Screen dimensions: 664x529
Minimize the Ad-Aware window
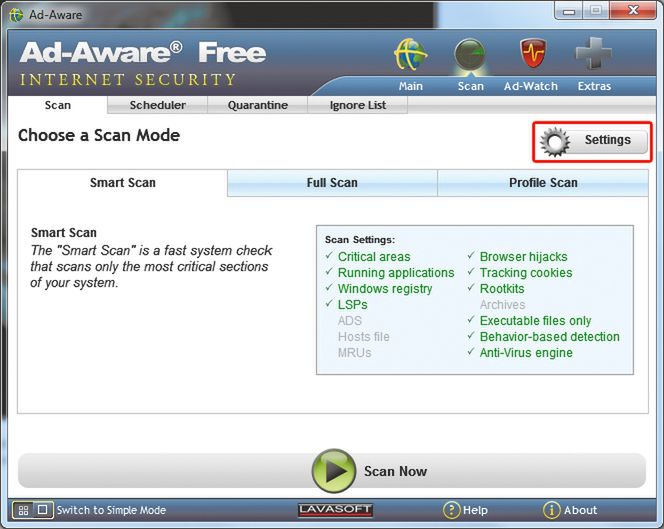coord(569,11)
